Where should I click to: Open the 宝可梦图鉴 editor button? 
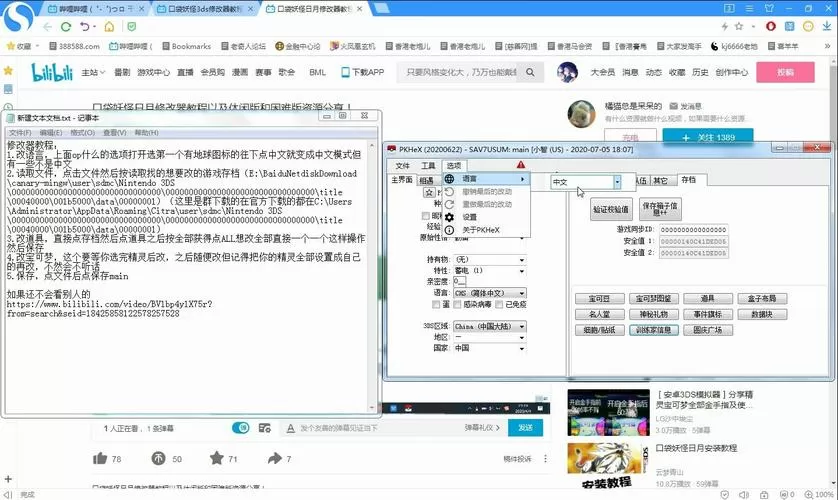(653, 299)
